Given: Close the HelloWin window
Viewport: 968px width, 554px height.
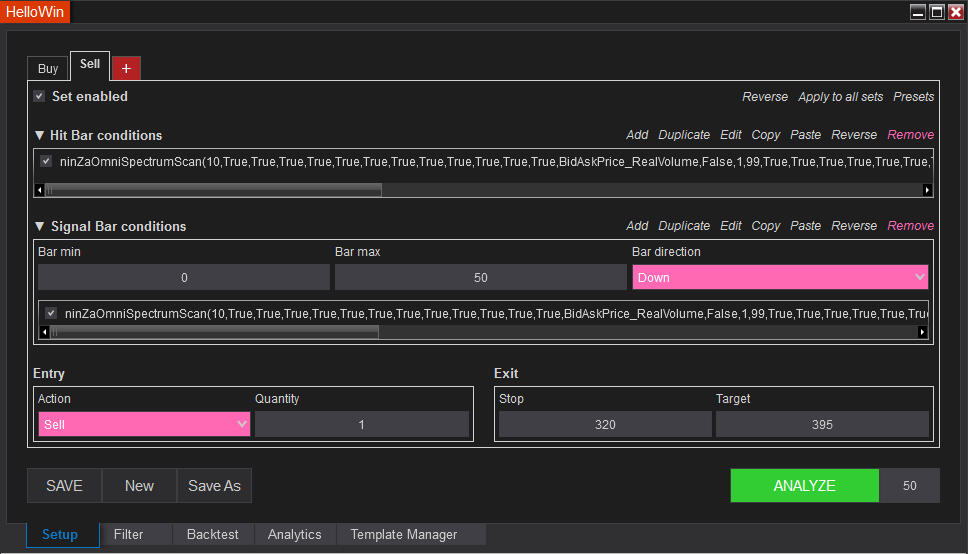Looking at the screenshot, I should 956,12.
